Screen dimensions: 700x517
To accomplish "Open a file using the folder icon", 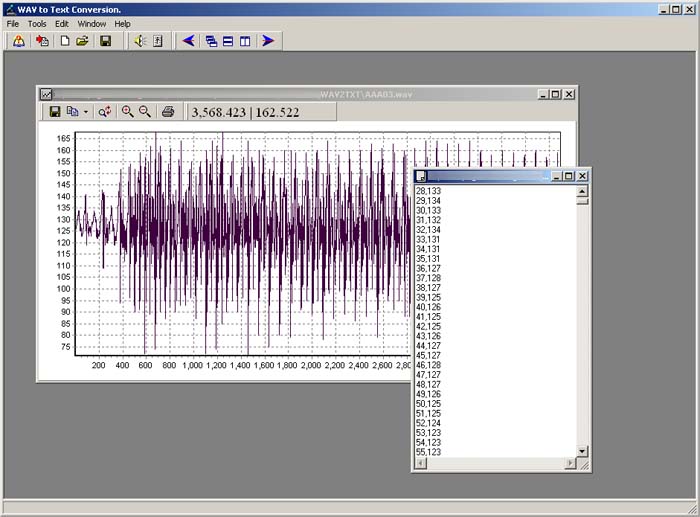I will (x=82, y=41).
